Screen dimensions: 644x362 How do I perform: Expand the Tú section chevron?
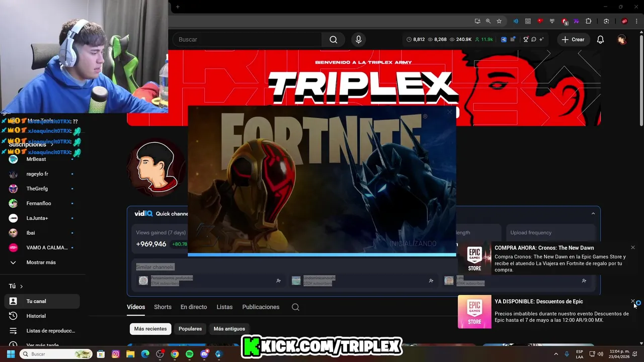tap(21, 286)
